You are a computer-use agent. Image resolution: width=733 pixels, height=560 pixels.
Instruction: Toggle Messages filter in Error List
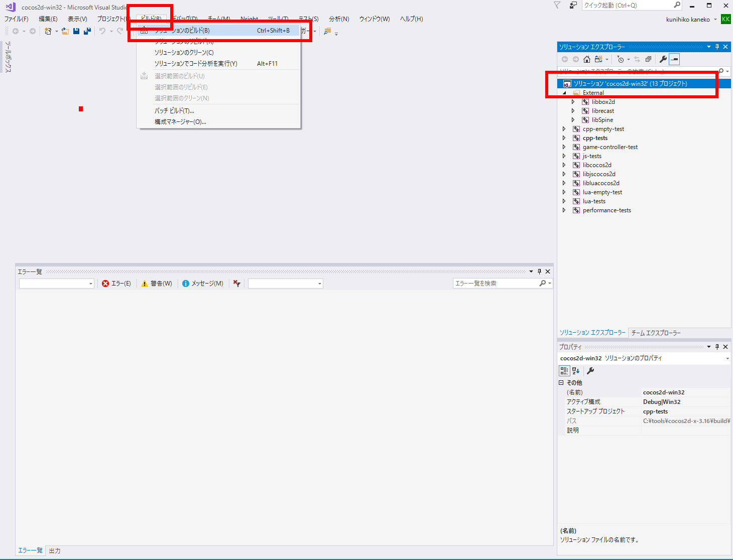pyautogui.click(x=203, y=284)
